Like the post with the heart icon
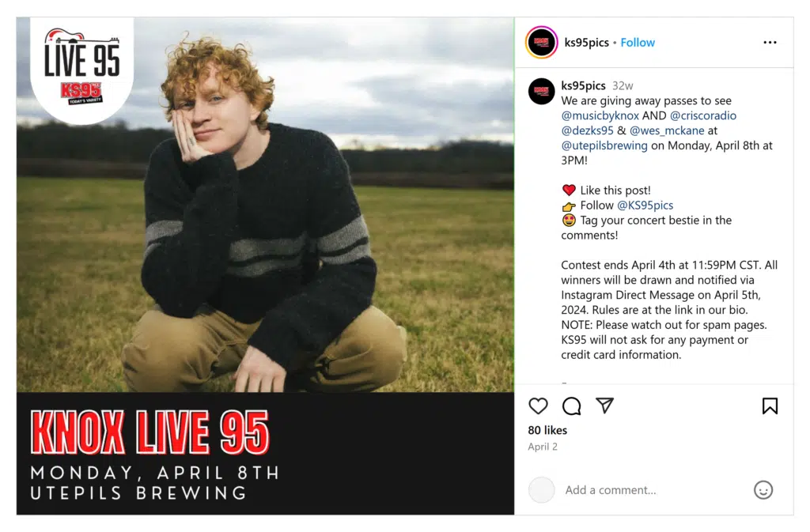810x532 pixels. pyautogui.click(x=538, y=406)
